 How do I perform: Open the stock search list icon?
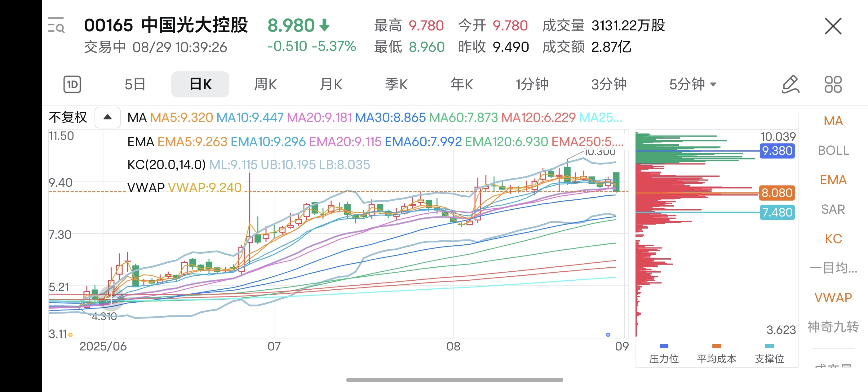[56, 25]
